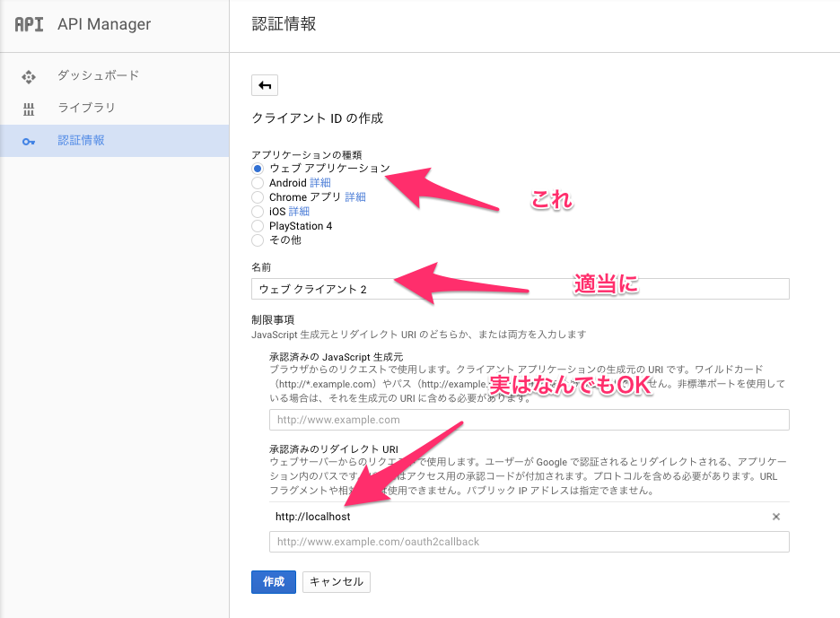This screenshot has height=618, width=840.
Task: Open ライブラリ in the sidebar
Action: (x=86, y=108)
